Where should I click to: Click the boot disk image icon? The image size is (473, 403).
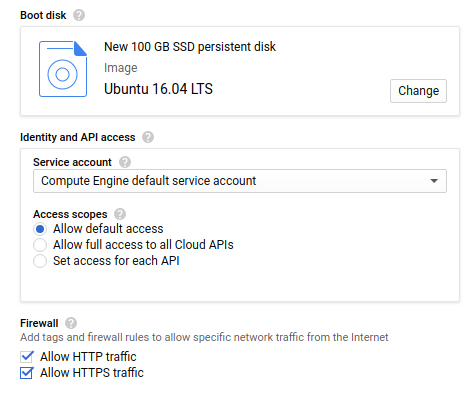tap(63, 69)
